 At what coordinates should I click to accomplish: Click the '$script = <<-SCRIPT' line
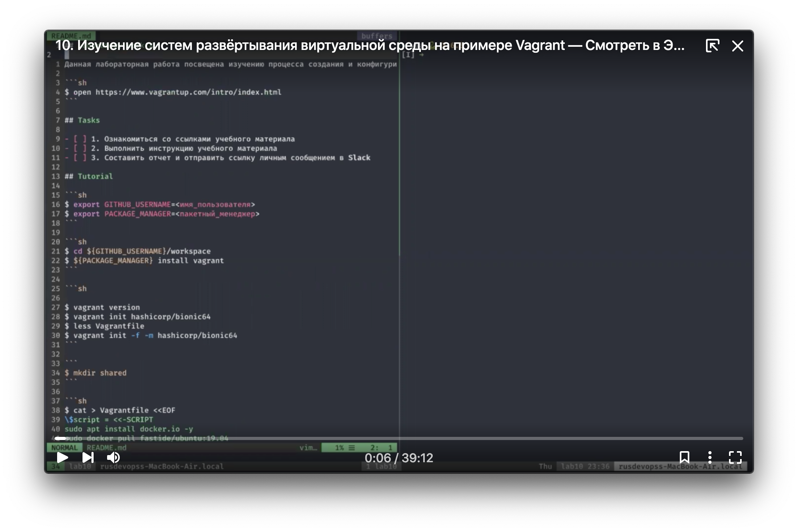tap(109, 420)
